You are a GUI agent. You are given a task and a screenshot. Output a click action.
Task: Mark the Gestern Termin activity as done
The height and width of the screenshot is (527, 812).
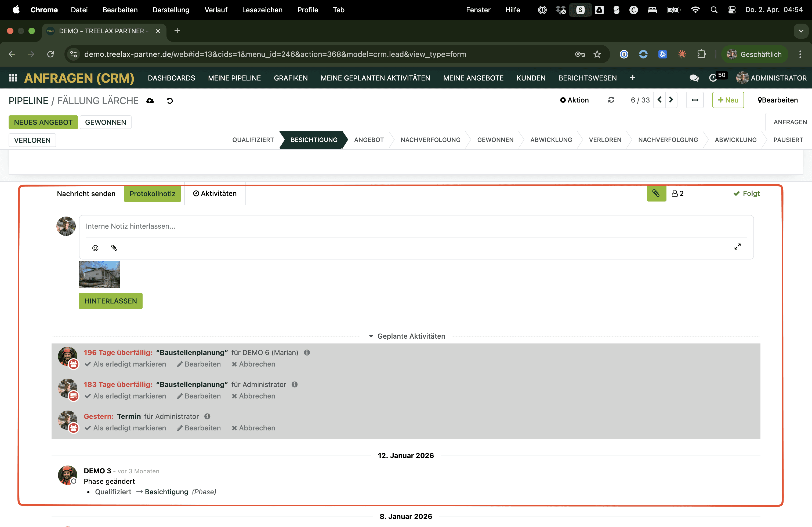click(126, 428)
